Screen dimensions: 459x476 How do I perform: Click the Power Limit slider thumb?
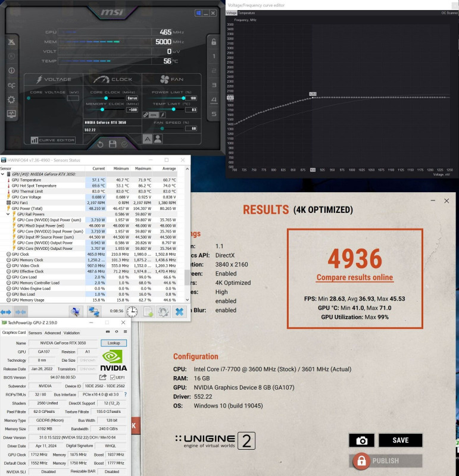183,98
